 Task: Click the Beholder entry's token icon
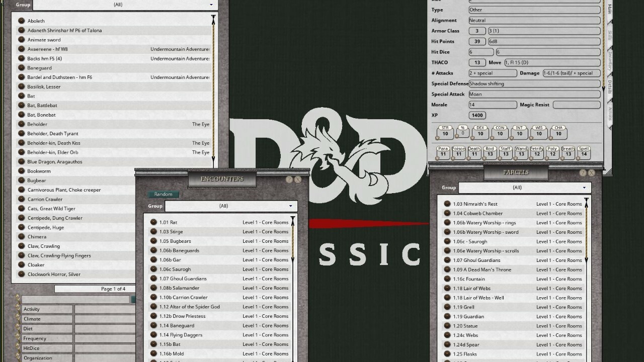(21, 124)
